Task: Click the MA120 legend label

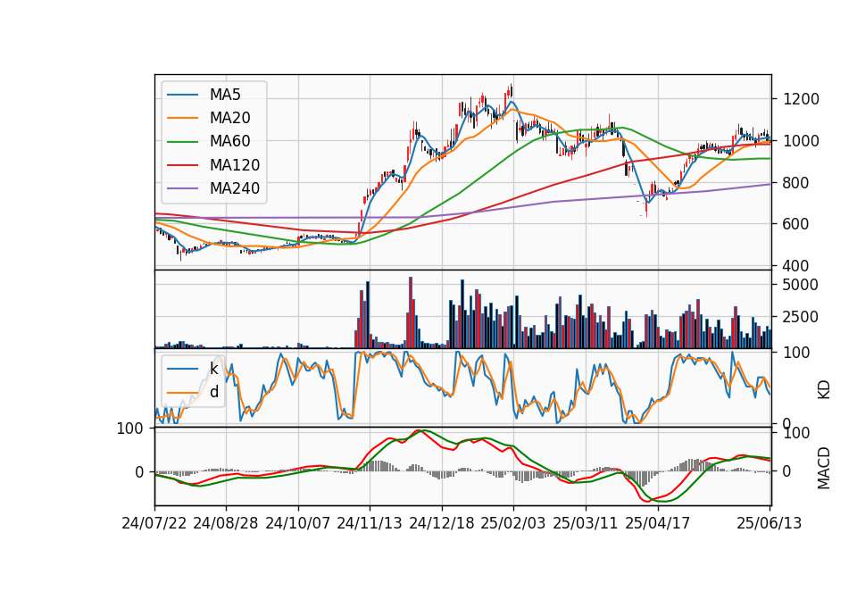Action: (x=235, y=165)
